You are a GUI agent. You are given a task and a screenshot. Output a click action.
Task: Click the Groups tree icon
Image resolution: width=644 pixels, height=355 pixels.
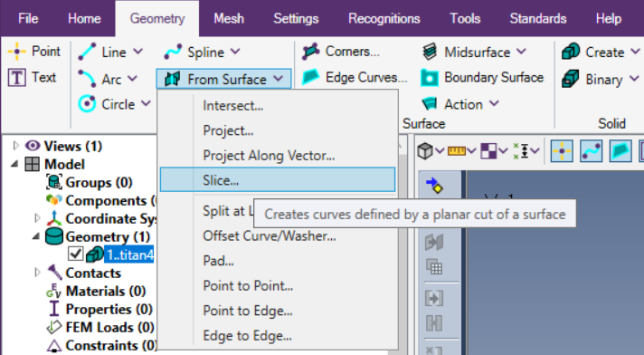point(53,182)
